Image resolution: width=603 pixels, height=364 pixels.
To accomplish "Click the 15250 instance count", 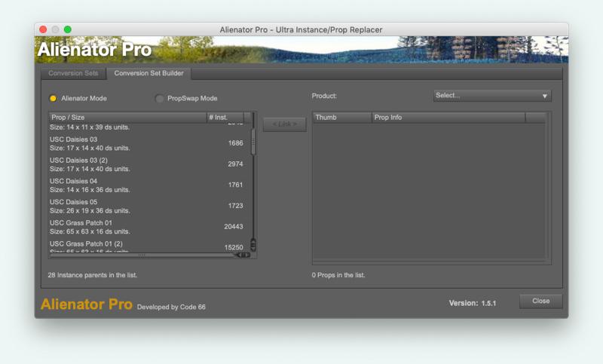I will point(234,247).
